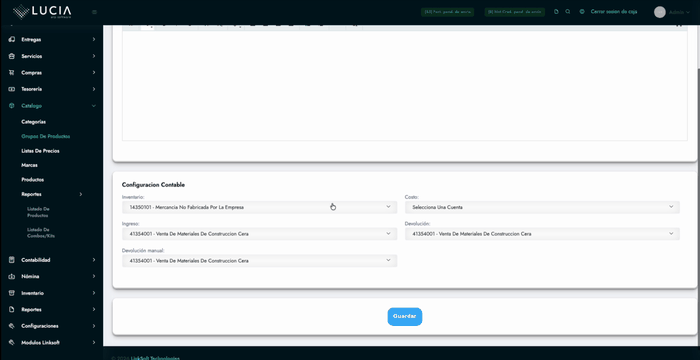Expand the Servicios menu chevron
This screenshot has width=700, height=360.
point(94,56)
